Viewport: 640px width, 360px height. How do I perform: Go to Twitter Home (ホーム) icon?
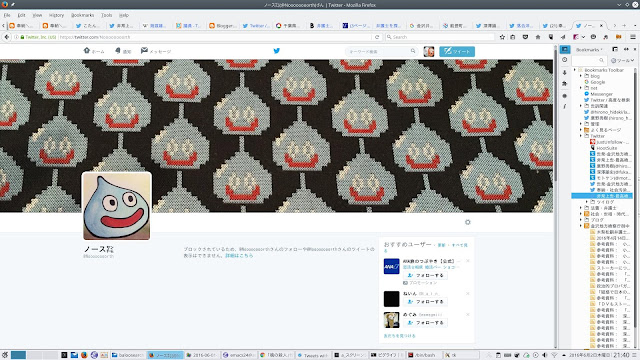coord(87,51)
